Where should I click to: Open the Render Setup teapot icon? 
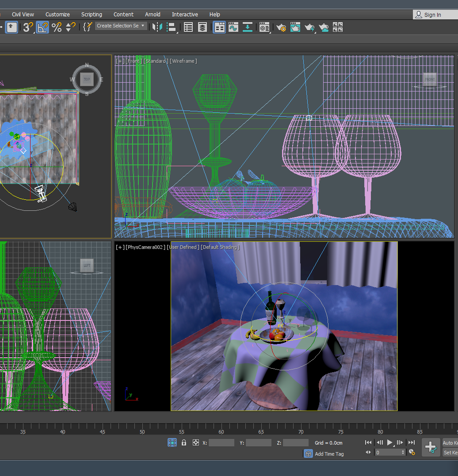(x=281, y=27)
